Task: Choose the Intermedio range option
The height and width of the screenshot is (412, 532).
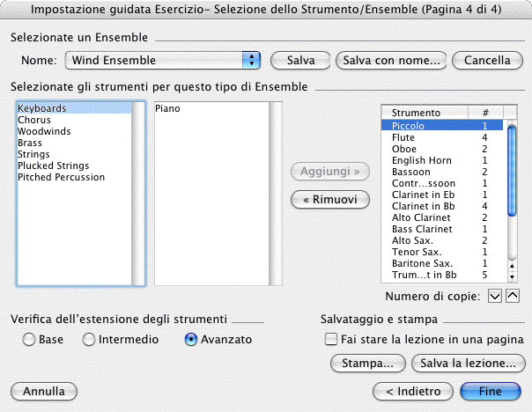Action: click(88, 339)
